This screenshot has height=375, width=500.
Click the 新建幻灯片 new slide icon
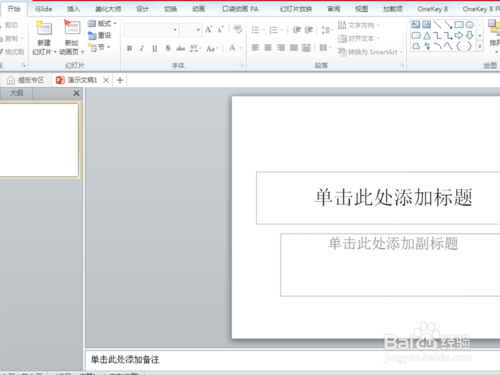(44, 28)
